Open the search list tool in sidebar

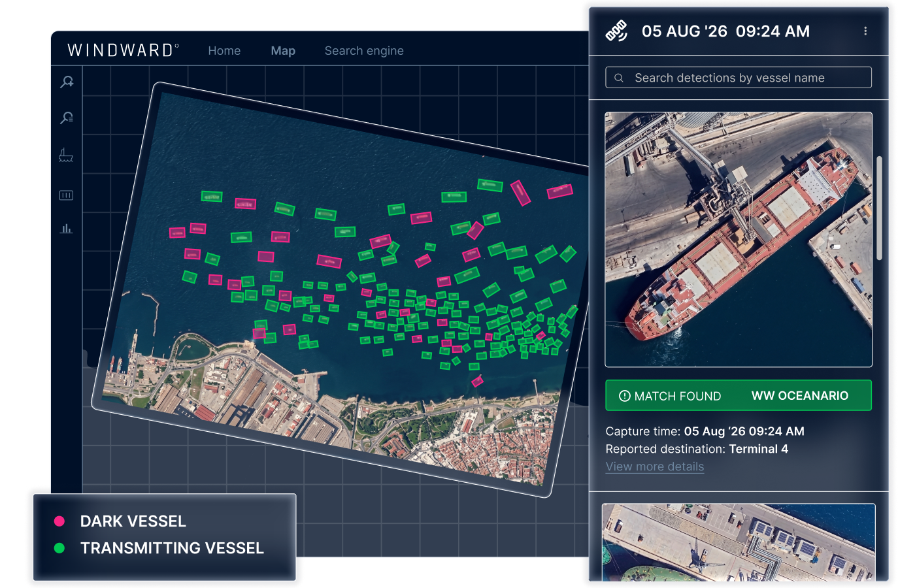pyautogui.click(x=67, y=118)
